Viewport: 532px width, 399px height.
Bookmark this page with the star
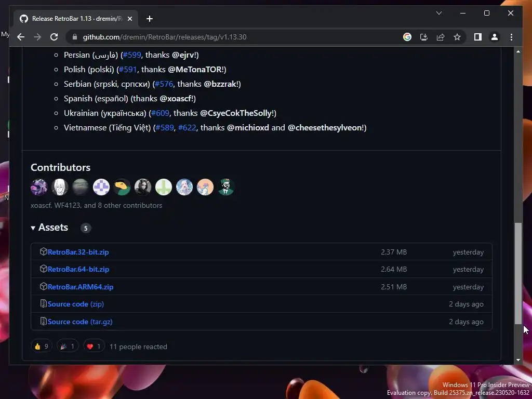tap(457, 37)
